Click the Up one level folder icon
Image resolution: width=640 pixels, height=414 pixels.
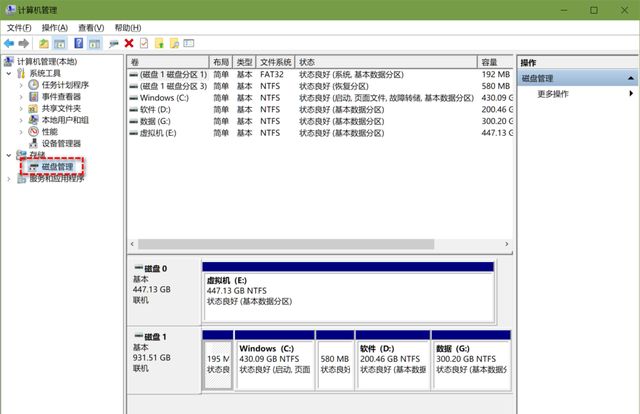click(44, 43)
